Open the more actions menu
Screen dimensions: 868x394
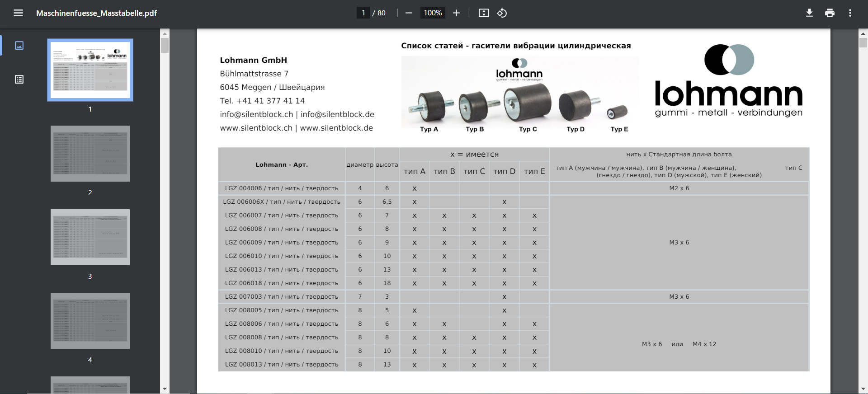850,13
